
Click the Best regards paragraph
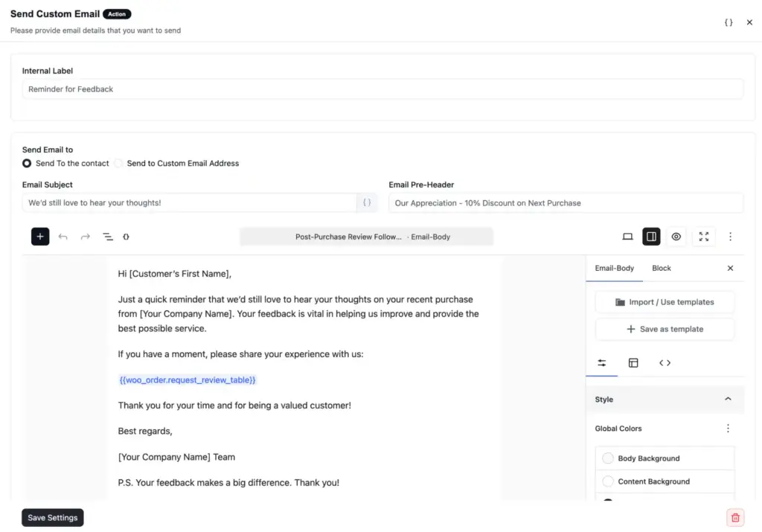click(x=145, y=432)
